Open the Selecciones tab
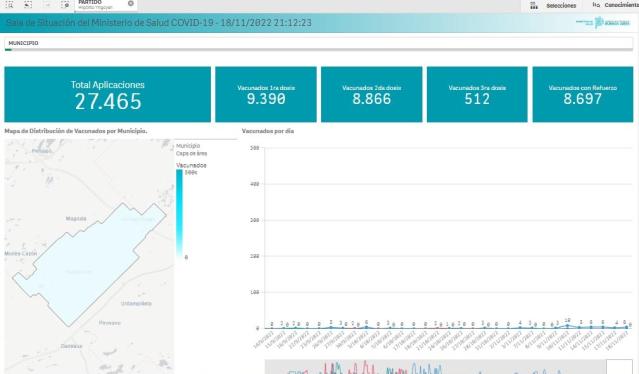This screenshot has height=374, width=639. point(561,5)
